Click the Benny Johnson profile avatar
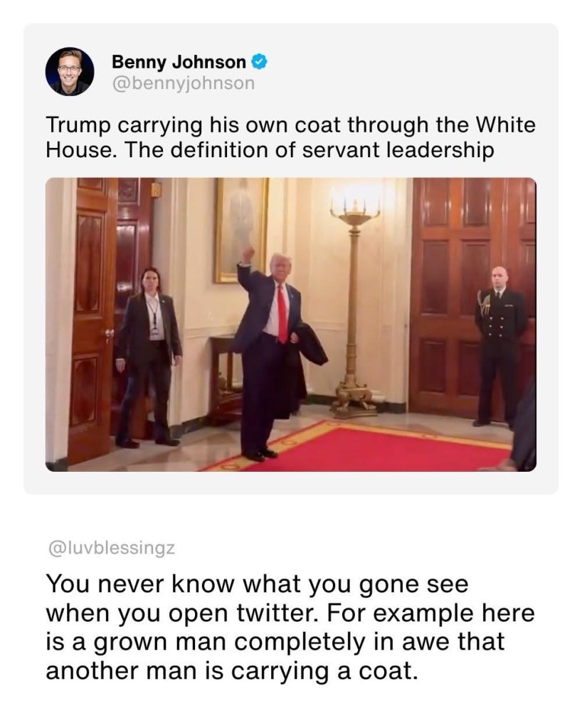Image resolution: width=582 pixels, height=728 pixels. (70, 71)
